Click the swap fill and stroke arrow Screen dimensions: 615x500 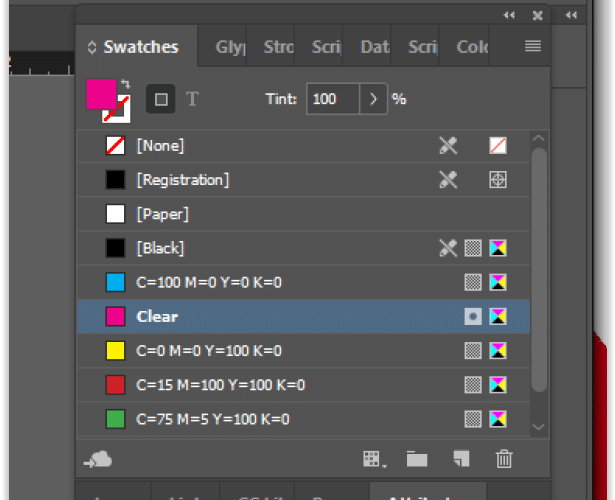(x=126, y=83)
